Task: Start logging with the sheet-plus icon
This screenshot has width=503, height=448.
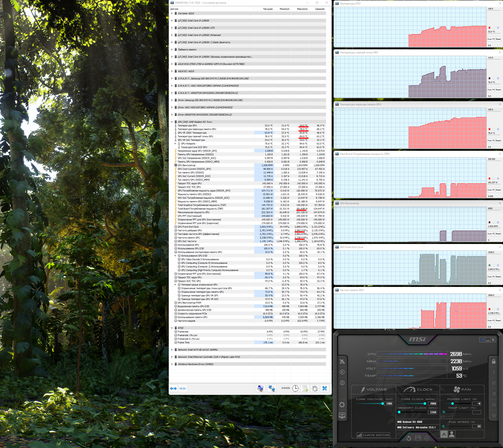Action: 305,388
